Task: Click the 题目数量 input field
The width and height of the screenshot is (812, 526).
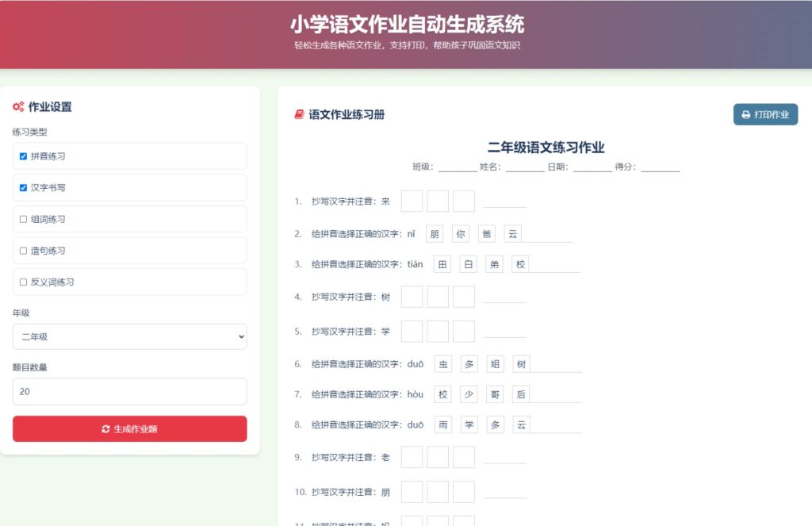Action: 129,391
